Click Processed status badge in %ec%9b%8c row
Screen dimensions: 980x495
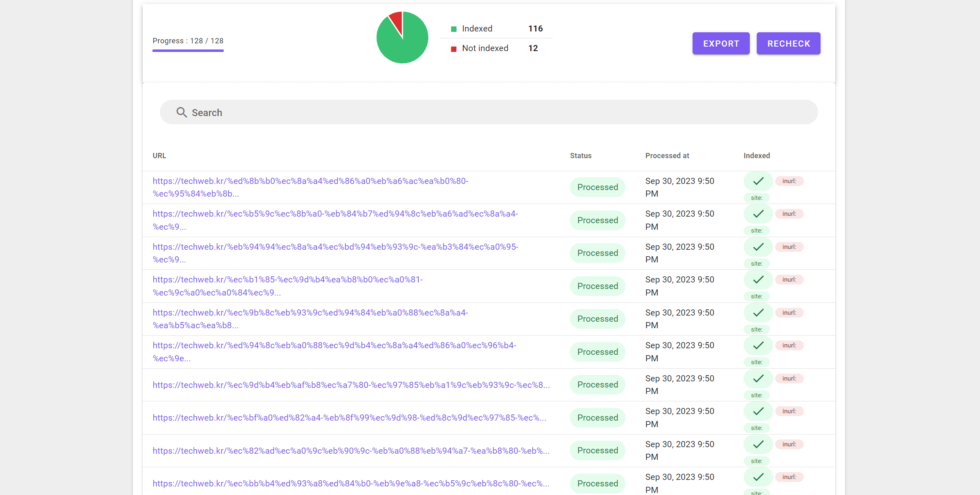click(597, 319)
